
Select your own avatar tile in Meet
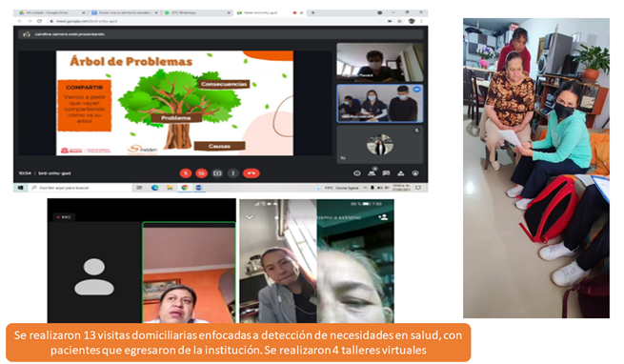tap(380, 145)
